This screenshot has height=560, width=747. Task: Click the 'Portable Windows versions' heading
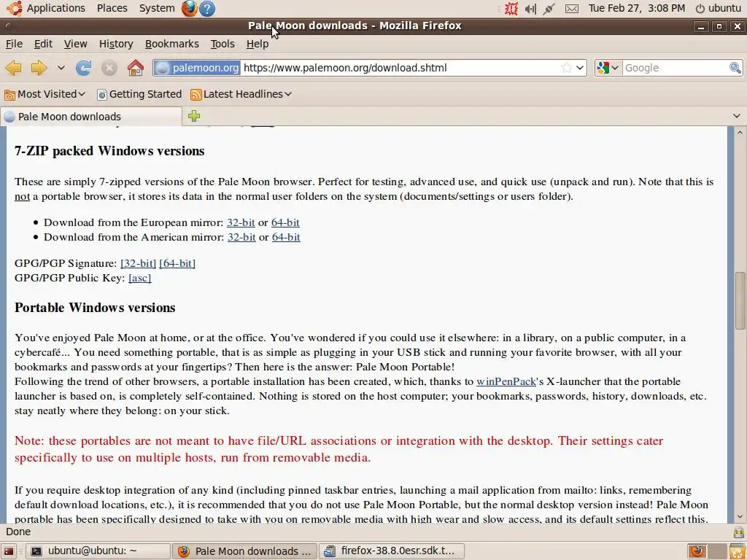point(95,308)
